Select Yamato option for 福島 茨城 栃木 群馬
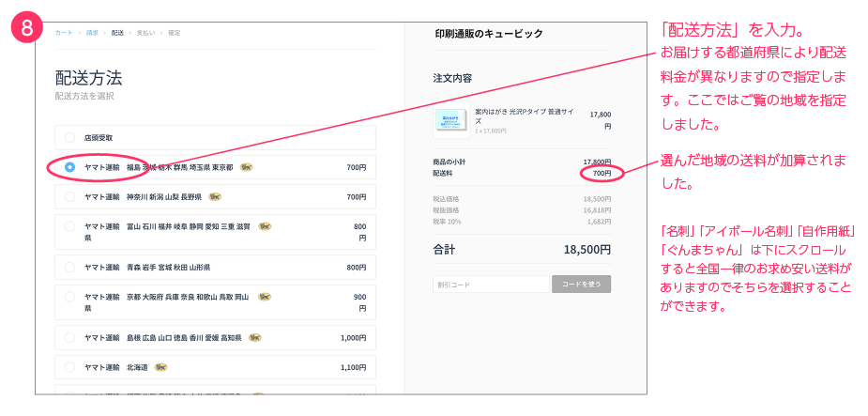This screenshot has height=416, width=868. pos(69,167)
